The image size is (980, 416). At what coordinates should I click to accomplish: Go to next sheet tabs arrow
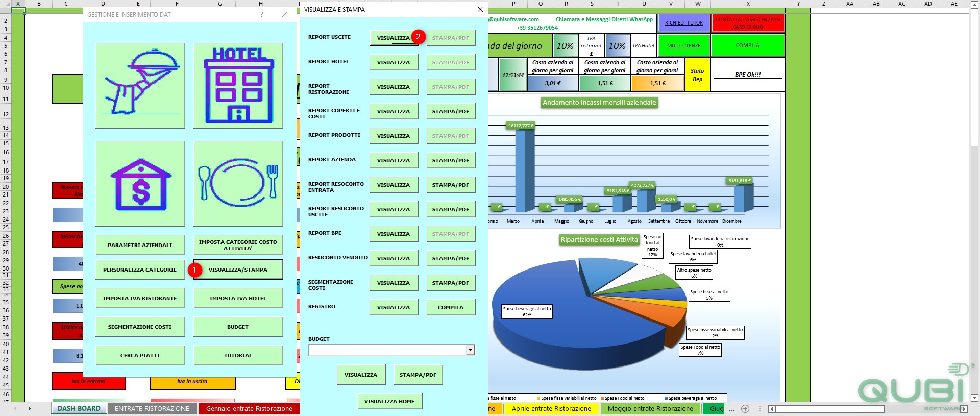pos(29,409)
